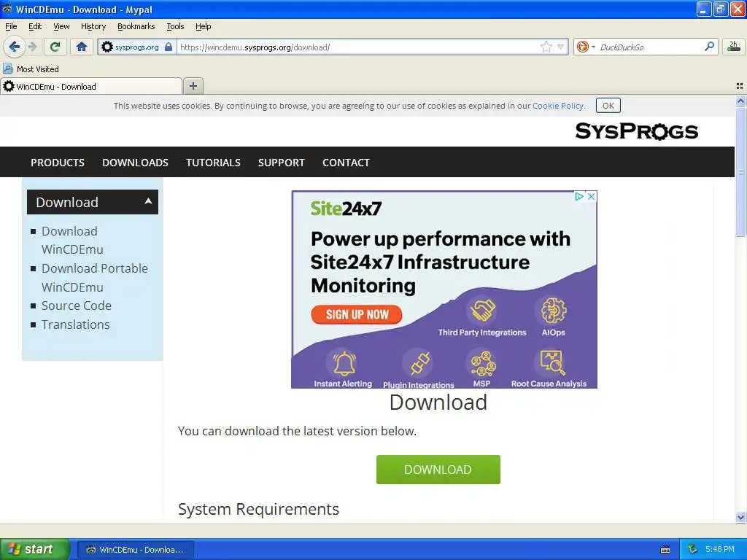
Task: Open the Edit menu
Action: tap(35, 26)
